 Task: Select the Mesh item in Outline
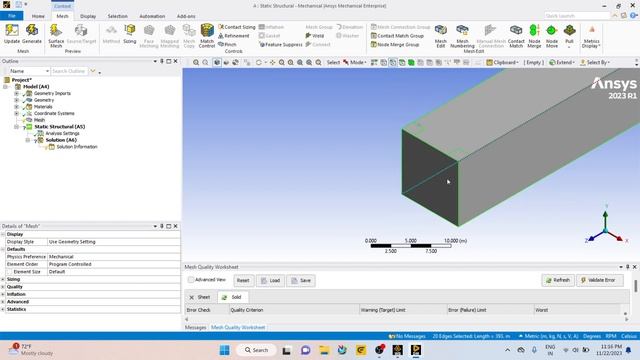point(39,120)
